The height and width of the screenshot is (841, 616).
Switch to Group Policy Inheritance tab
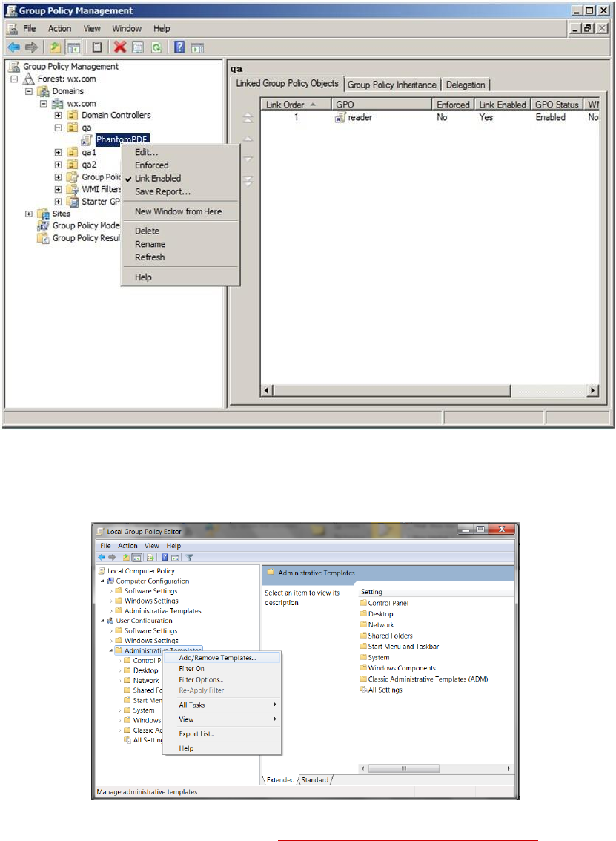pos(392,85)
